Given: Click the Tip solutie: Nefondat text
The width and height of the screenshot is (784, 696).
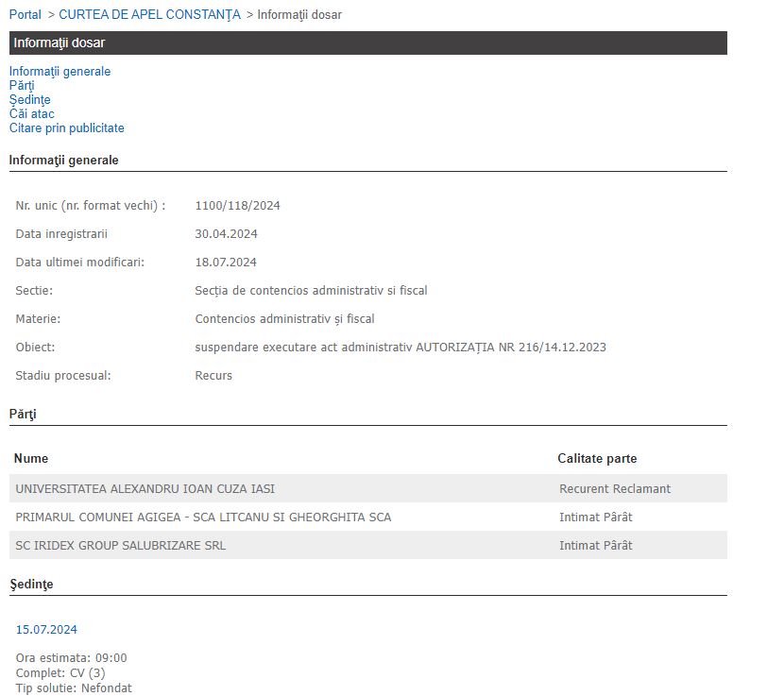Looking at the screenshot, I should tap(74, 688).
